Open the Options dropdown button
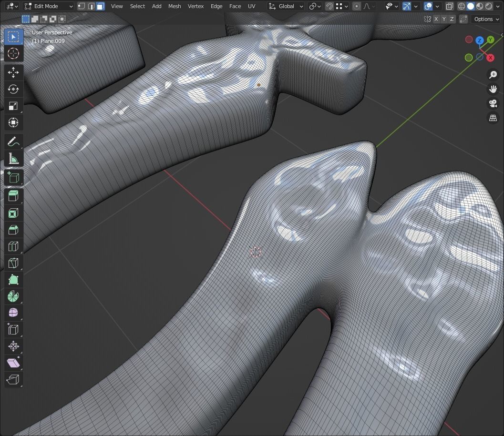Viewport: 504px width, 436px height. [x=487, y=19]
